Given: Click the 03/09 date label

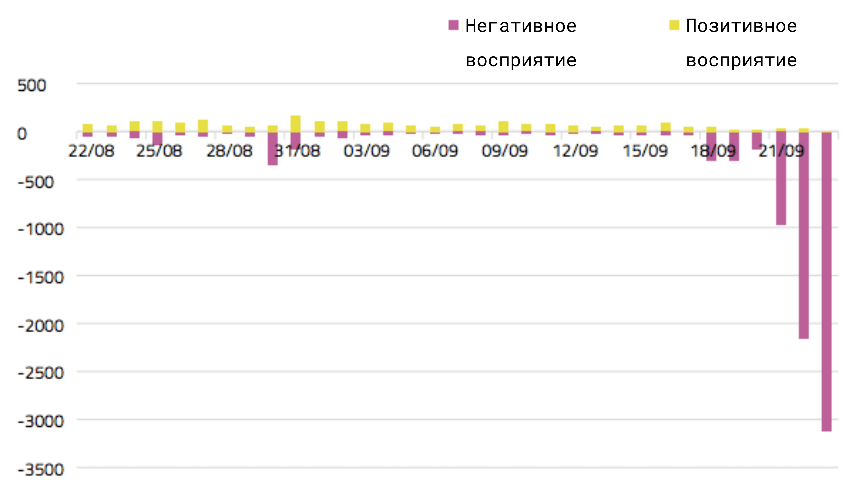Looking at the screenshot, I should pyautogui.click(x=366, y=151).
